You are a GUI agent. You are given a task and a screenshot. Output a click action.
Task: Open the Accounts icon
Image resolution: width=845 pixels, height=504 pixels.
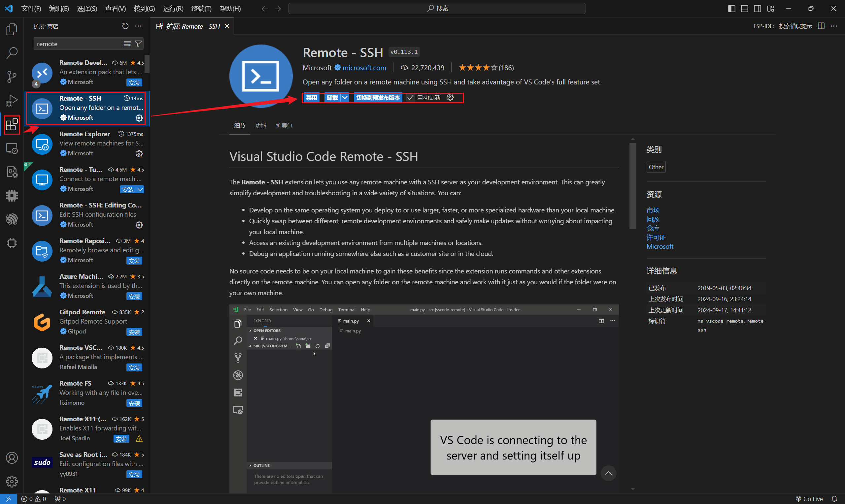click(x=12, y=458)
